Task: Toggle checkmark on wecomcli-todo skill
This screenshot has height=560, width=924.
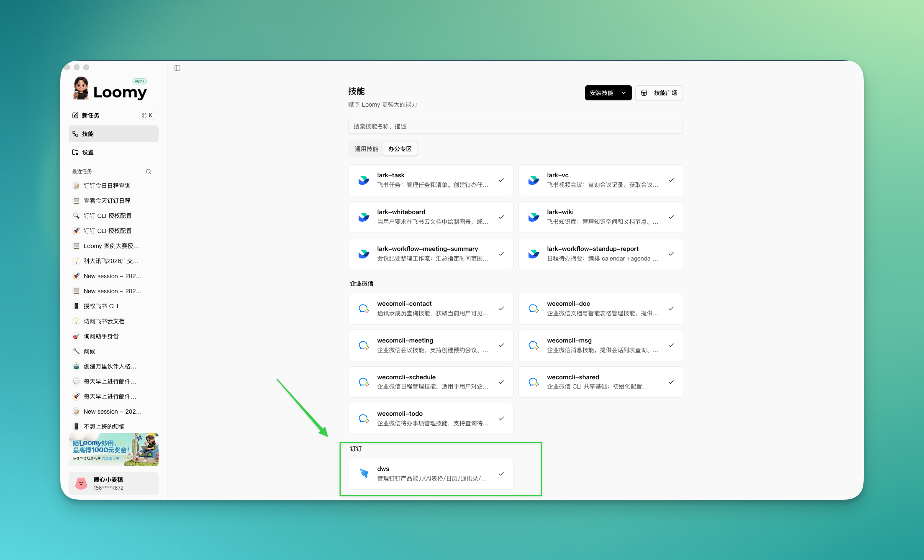Action: point(501,419)
